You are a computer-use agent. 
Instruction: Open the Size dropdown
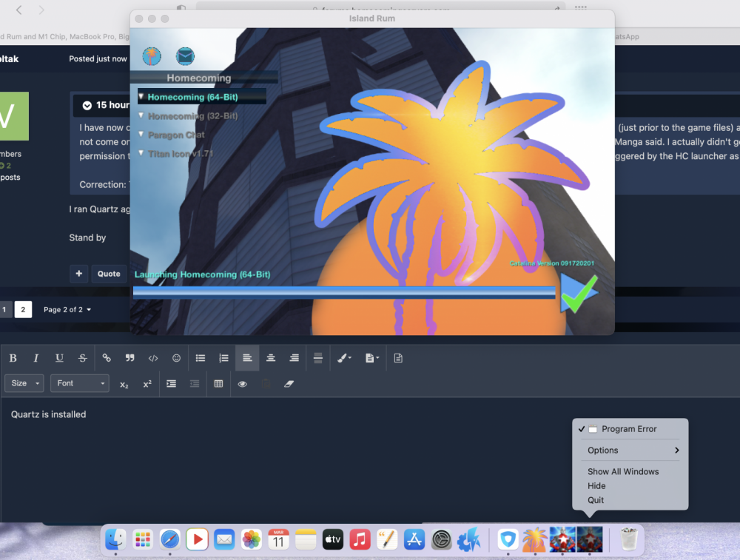(24, 383)
